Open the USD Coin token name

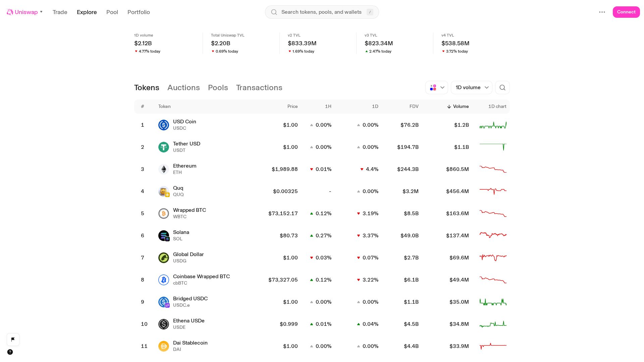pyautogui.click(x=184, y=122)
